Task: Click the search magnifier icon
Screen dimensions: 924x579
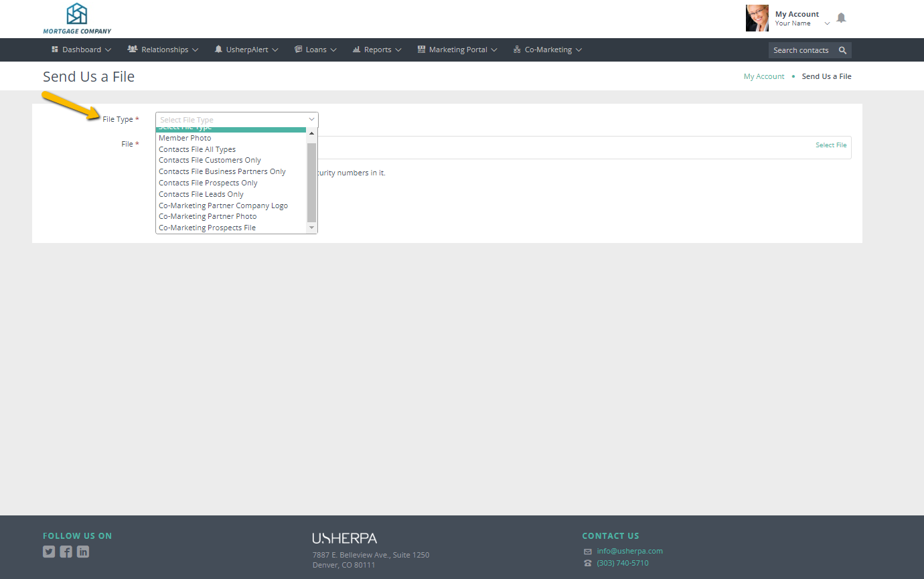Action: [842, 50]
